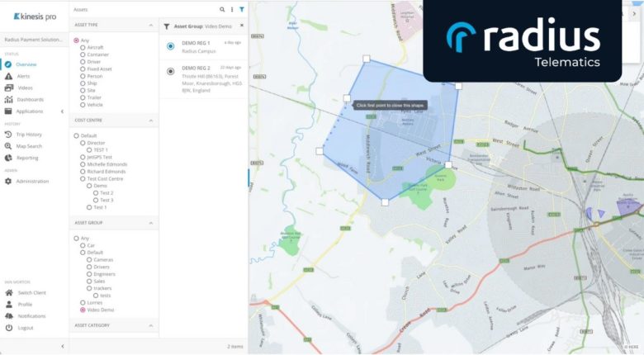Select the Test Cost Centre option
The image size is (644, 355).
click(x=83, y=178)
